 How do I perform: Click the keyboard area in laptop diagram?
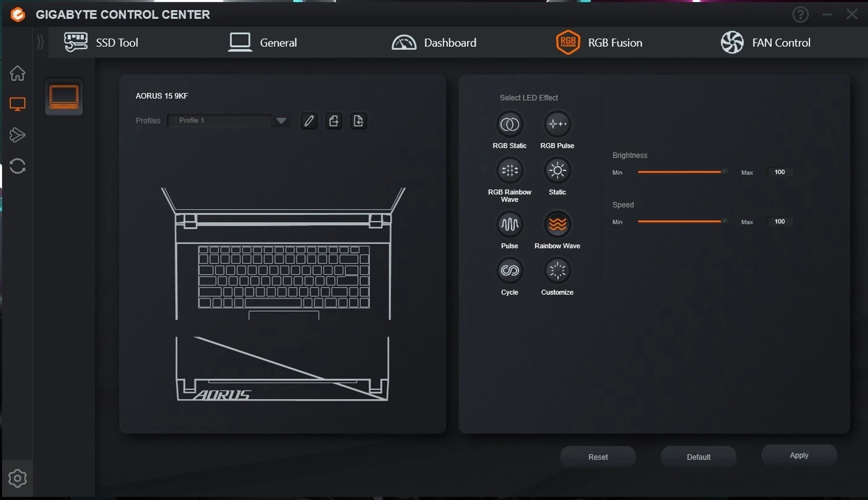(x=284, y=277)
